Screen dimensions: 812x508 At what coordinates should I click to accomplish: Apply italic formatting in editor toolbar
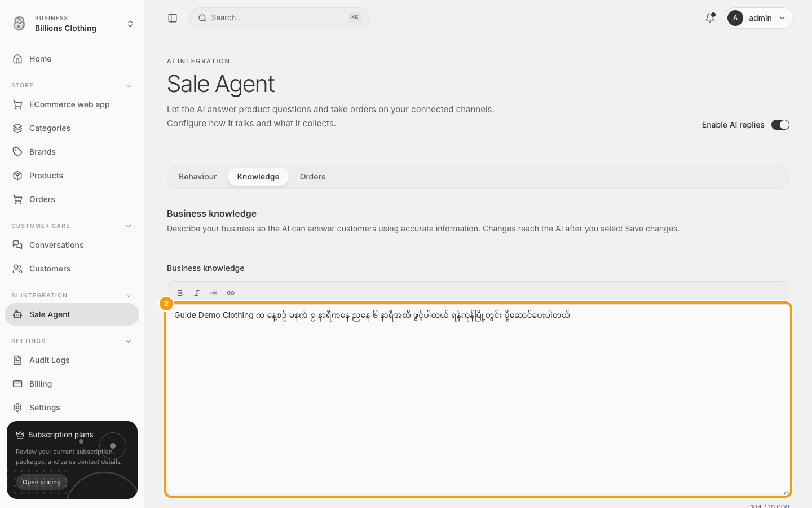(x=197, y=293)
